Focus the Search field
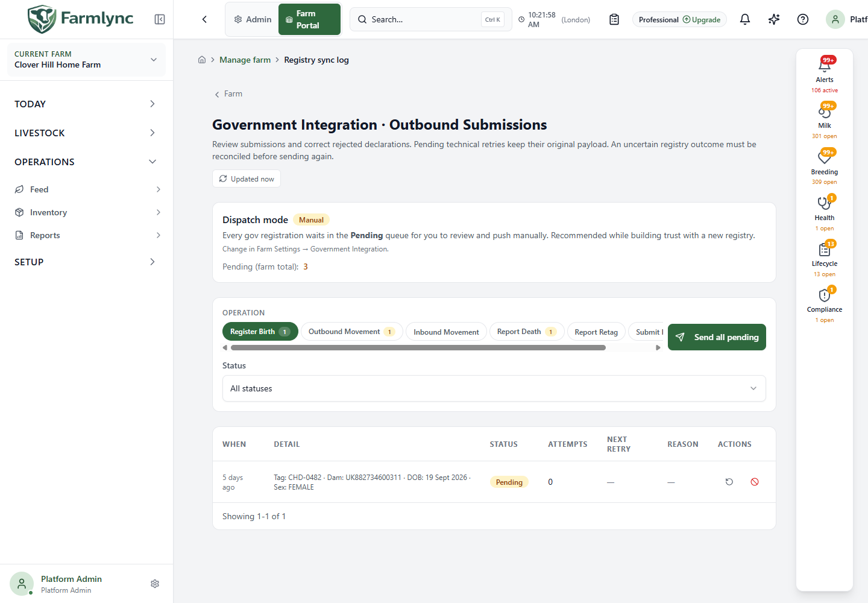Viewport: 868px width, 603px height. pyautogui.click(x=430, y=19)
